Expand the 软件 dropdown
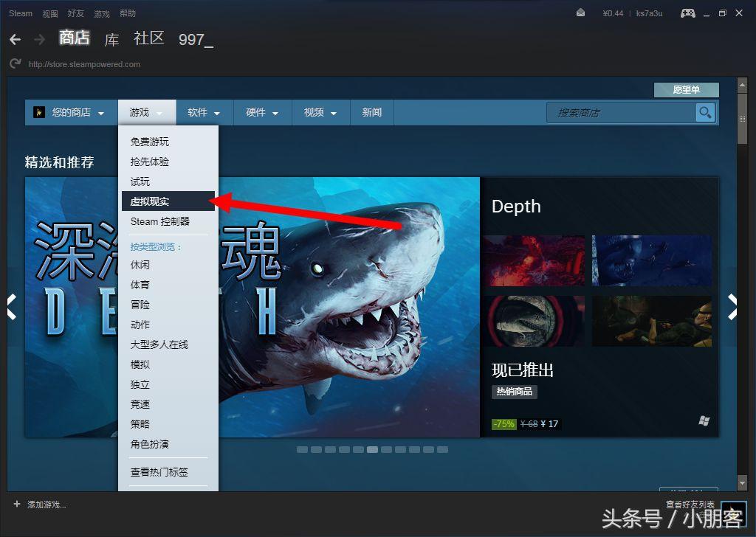The height and width of the screenshot is (537, 756). pos(205,113)
